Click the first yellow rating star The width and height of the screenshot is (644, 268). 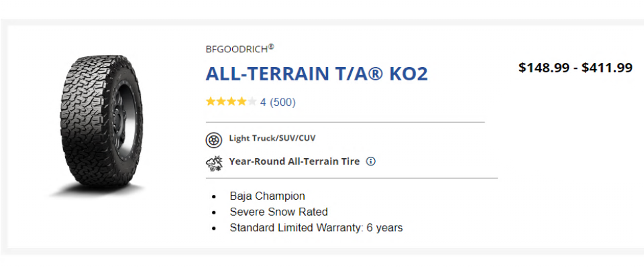tap(211, 102)
